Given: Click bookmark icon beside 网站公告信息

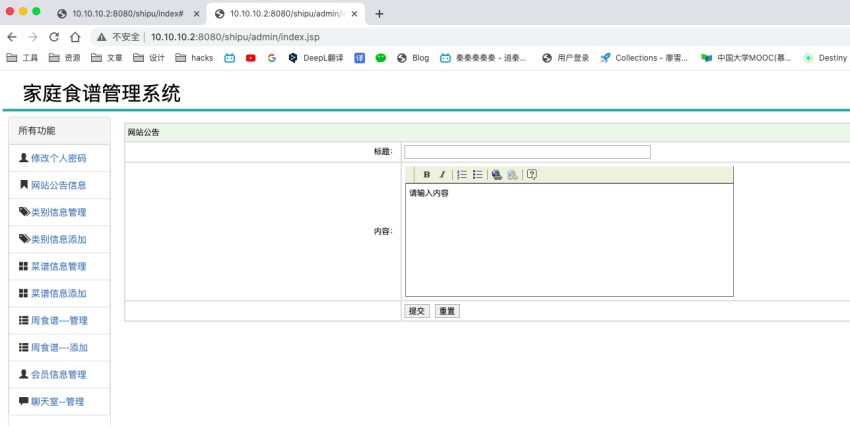Looking at the screenshot, I should click(23, 185).
